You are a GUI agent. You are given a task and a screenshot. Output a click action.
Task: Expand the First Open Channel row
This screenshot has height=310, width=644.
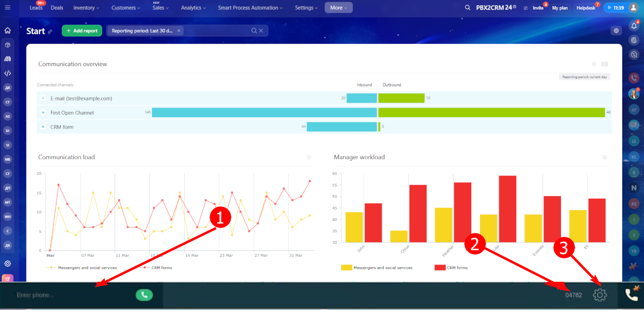pos(43,112)
